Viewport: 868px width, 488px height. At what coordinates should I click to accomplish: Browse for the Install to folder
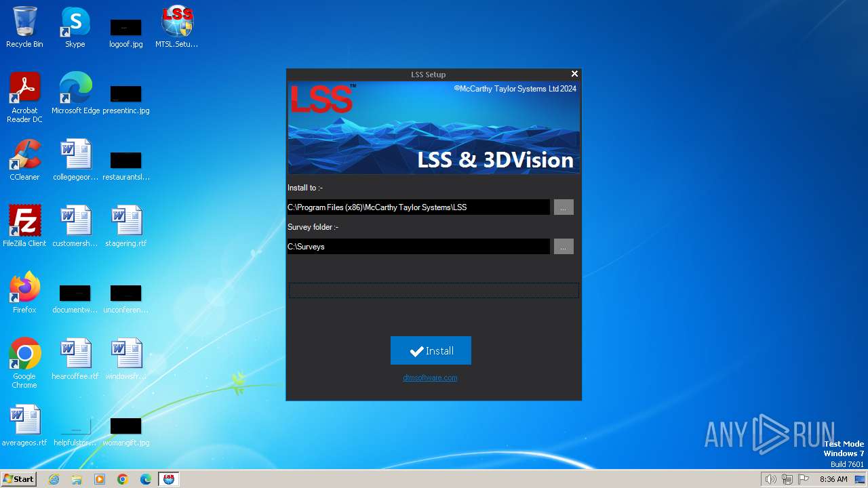click(564, 207)
